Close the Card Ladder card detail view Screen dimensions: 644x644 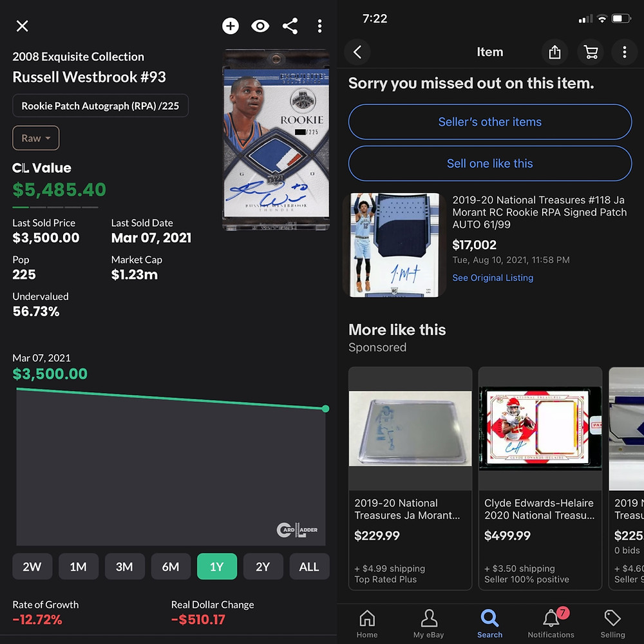tap(22, 26)
